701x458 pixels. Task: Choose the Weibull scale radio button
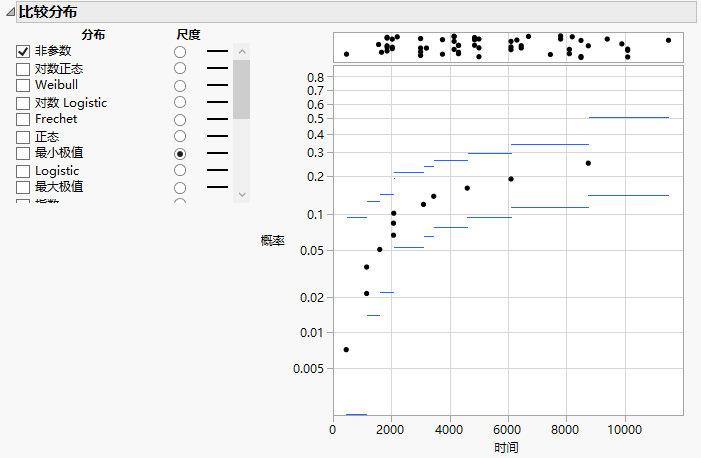[180, 86]
